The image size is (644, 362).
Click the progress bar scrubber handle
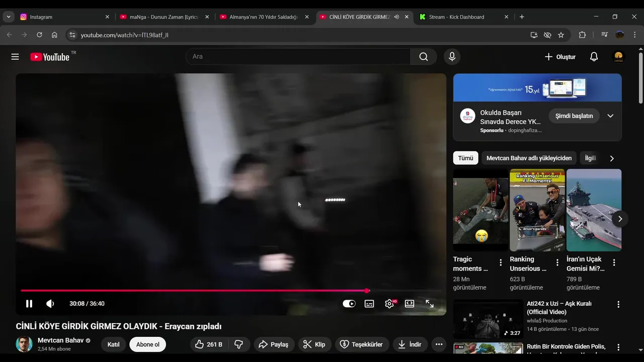(367, 291)
